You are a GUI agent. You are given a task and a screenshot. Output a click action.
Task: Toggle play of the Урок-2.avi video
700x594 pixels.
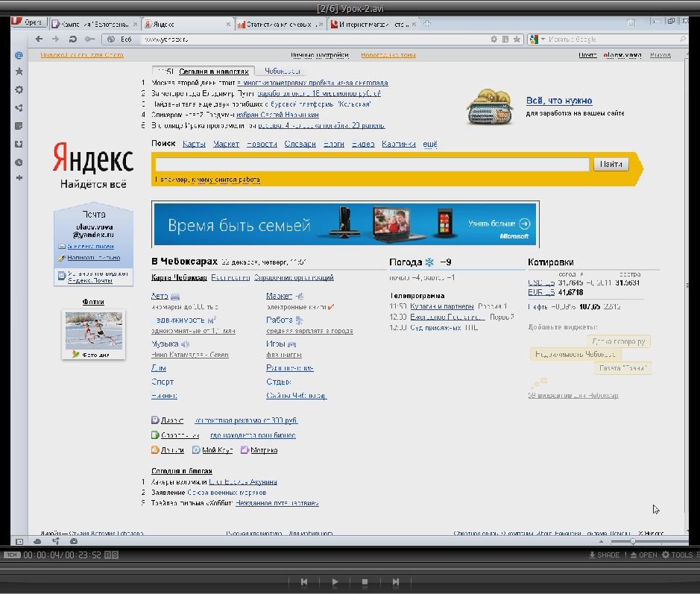335,581
